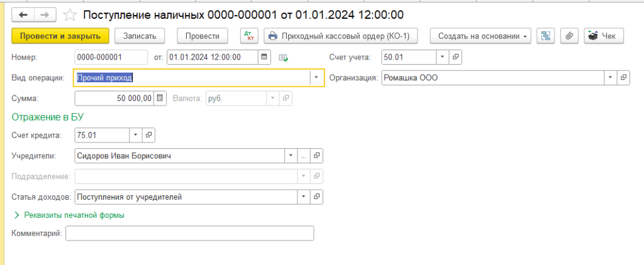
Task: Open Создать на основании menu
Action: pyautogui.click(x=480, y=36)
